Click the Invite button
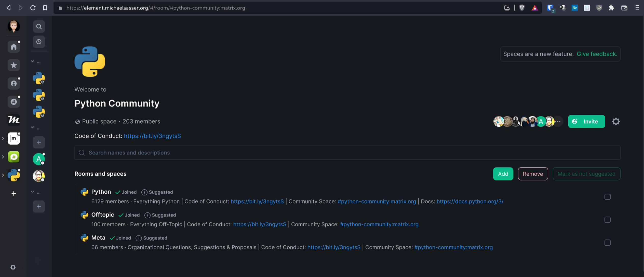 tap(586, 122)
